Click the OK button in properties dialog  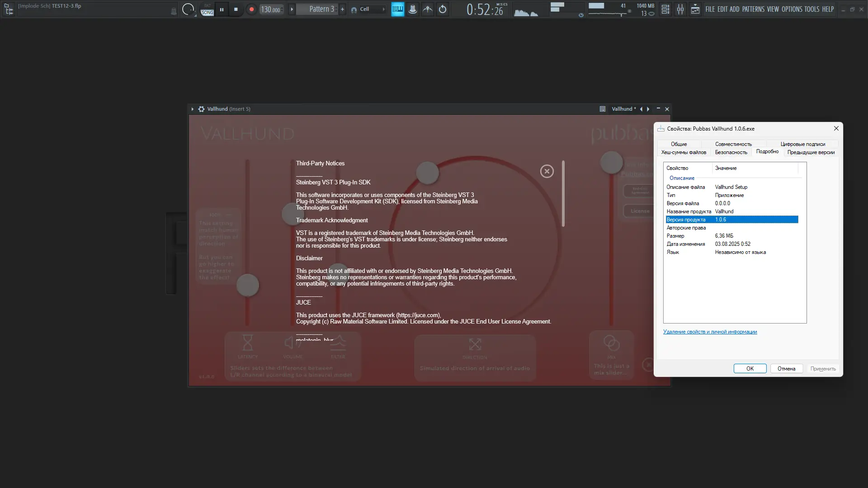click(750, 369)
